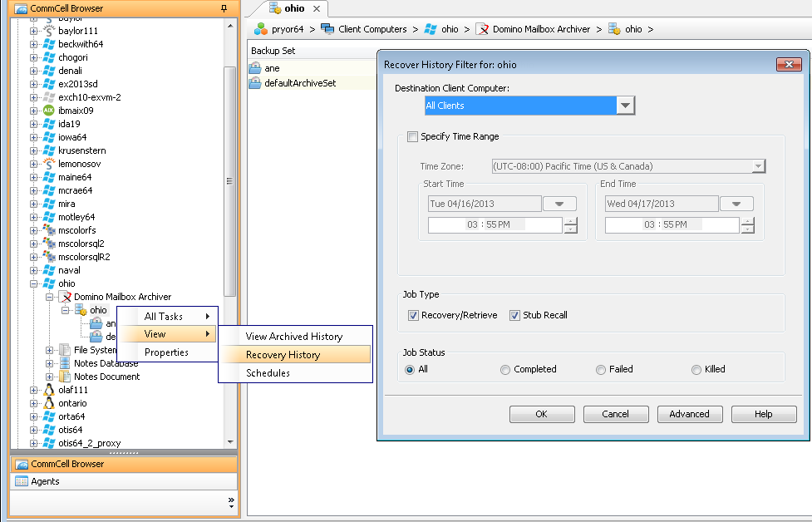Uncheck the Recovery/Retrieve job type

(413, 315)
